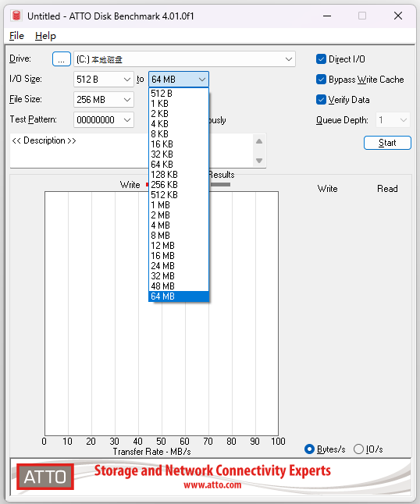Open the www.atto.com link
The height and width of the screenshot is (504, 420).
(x=212, y=485)
